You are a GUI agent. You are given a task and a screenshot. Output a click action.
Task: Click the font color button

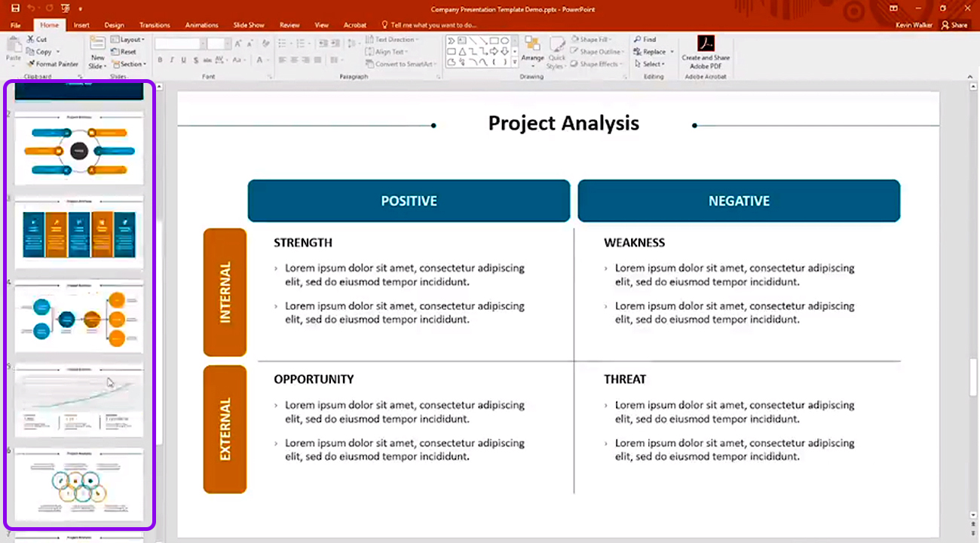[x=260, y=60]
